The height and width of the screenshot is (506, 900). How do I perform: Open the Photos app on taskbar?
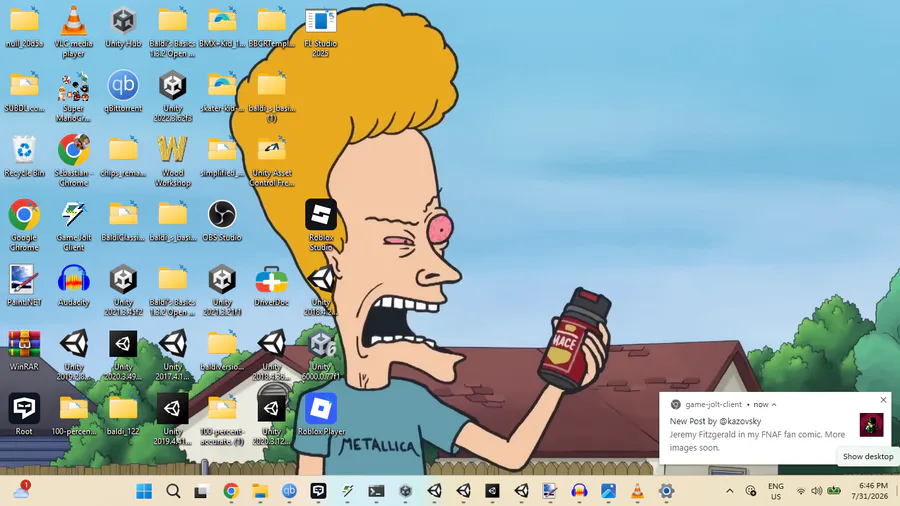pyautogui.click(x=608, y=491)
